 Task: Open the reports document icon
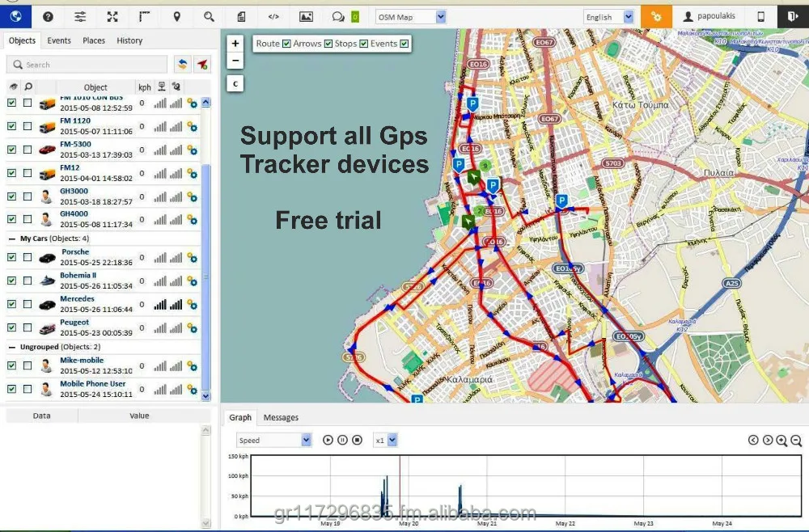(240, 16)
